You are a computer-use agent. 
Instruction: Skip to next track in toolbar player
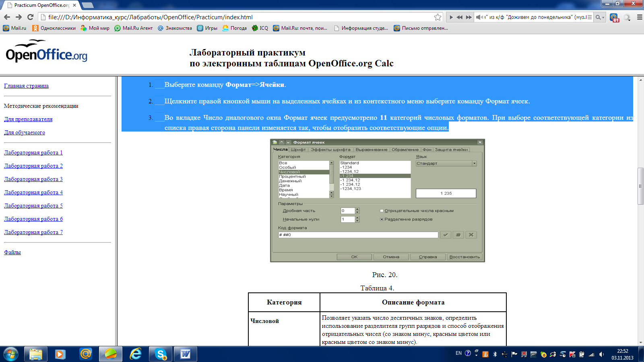469,17
